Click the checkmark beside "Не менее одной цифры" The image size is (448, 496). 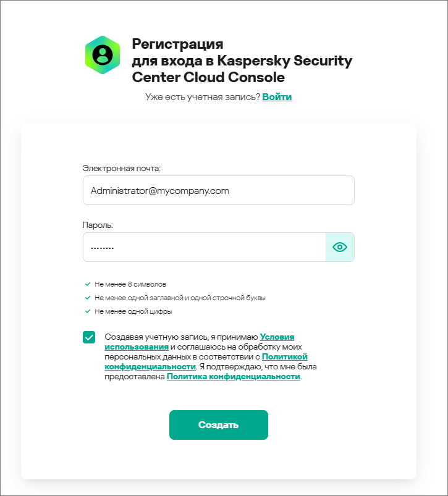pyautogui.click(x=88, y=311)
